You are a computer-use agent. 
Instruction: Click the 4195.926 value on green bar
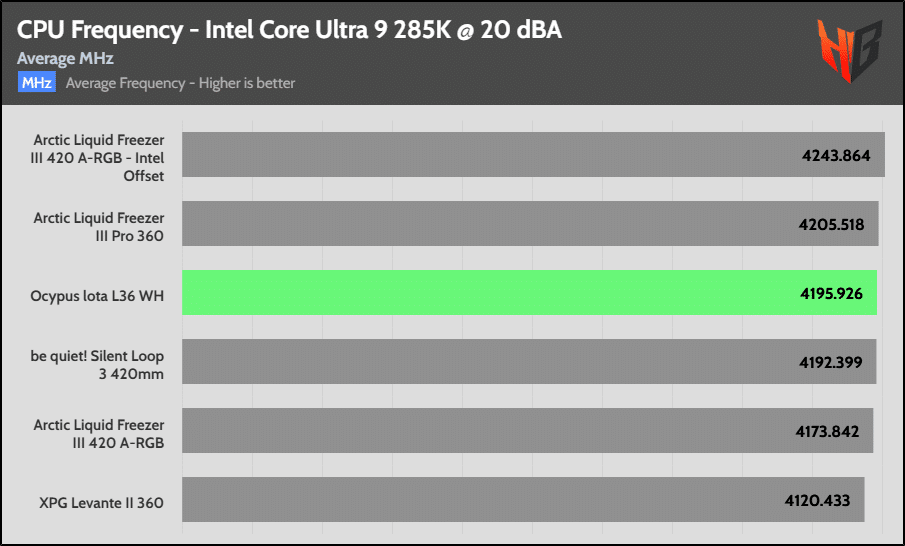(831, 293)
